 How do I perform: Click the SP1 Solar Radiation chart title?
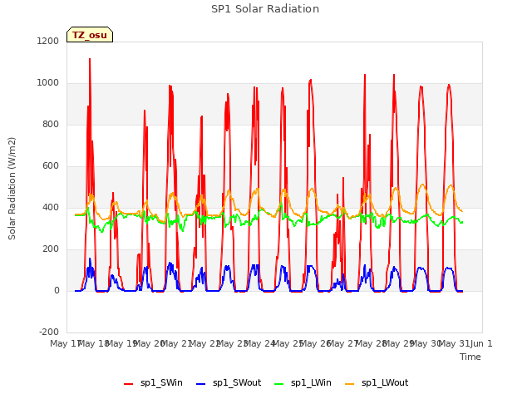click(x=265, y=9)
